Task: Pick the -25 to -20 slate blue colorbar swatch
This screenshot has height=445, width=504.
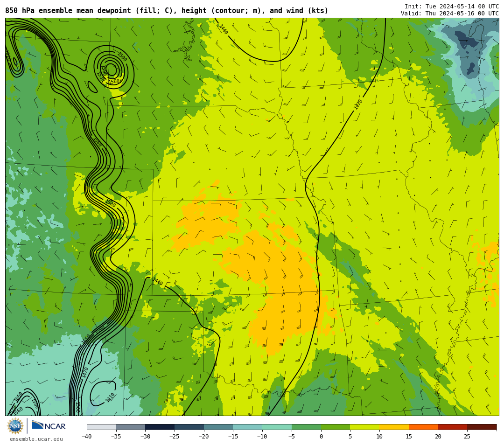Action: click(189, 427)
